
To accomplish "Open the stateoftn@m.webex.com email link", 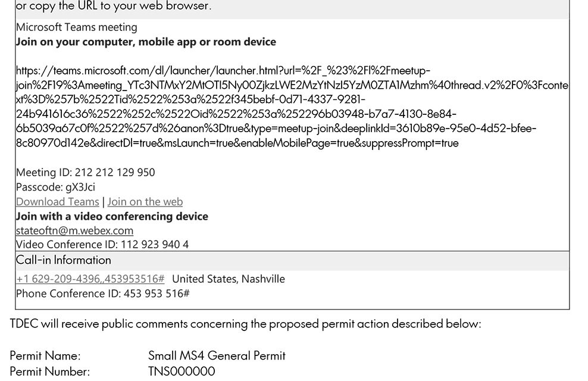I will coord(74,230).
